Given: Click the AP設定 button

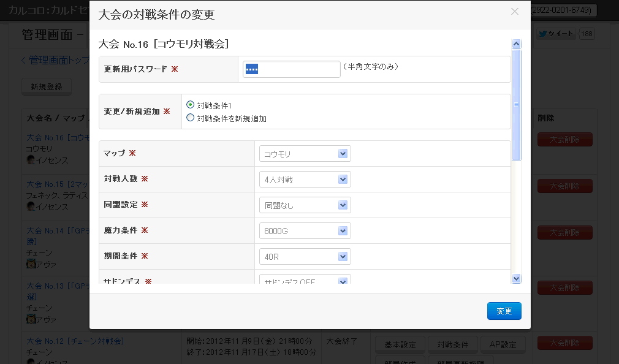Looking at the screenshot, I should [x=503, y=344].
